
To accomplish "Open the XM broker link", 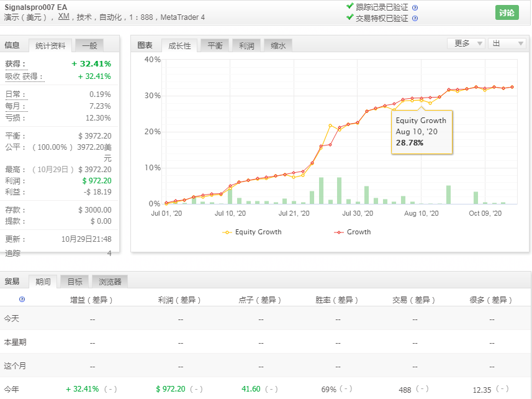I will click(63, 17).
